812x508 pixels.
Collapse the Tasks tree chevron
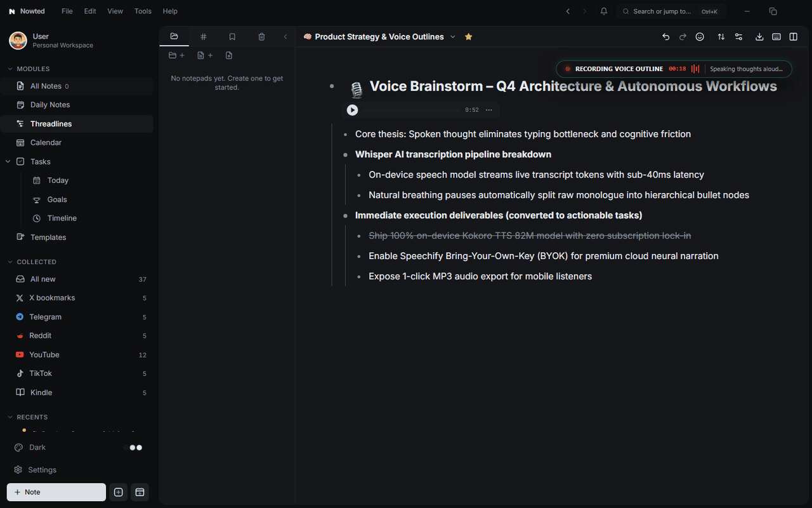[x=8, y=162]
